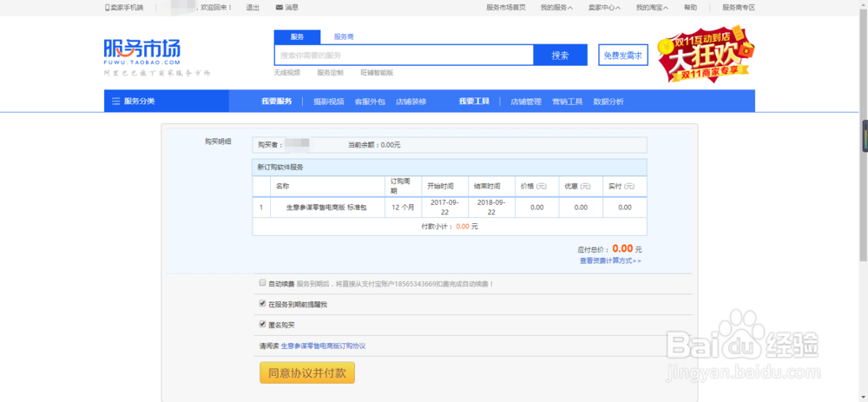This screenshot has height=402, width=868.
Task: Open 查看资费计算方式 link
Action: [x=610, y=260]
